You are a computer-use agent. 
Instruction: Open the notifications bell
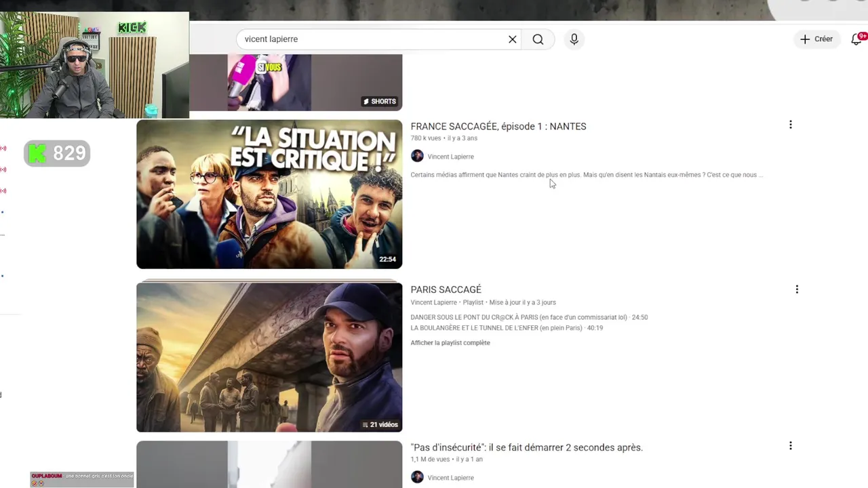pyautogui.click(x=856, y=39)
